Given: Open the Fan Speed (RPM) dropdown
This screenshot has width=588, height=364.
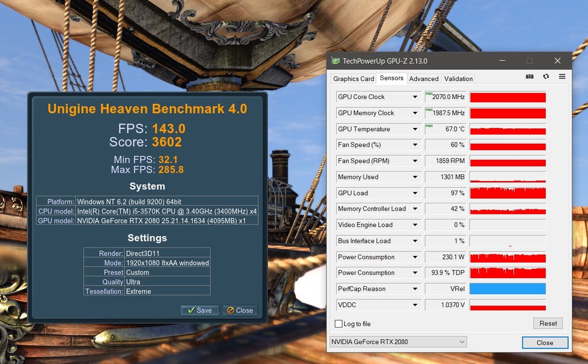Looking at the screenshot, I should 415,161.
